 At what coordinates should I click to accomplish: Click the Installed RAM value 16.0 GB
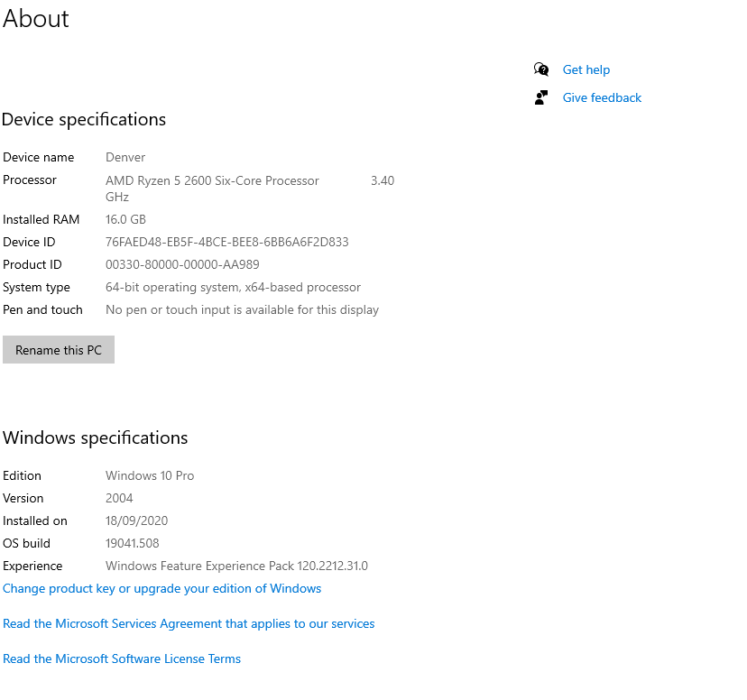coord(125,219)
